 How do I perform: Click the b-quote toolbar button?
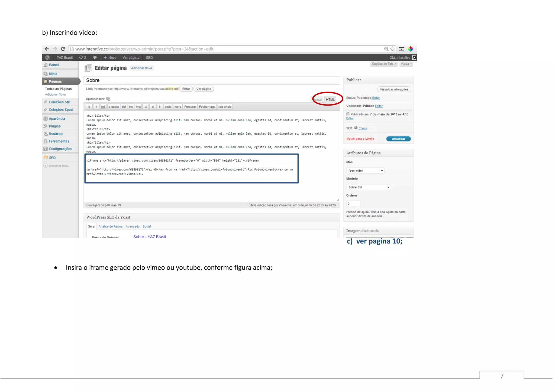click(114, 107)
